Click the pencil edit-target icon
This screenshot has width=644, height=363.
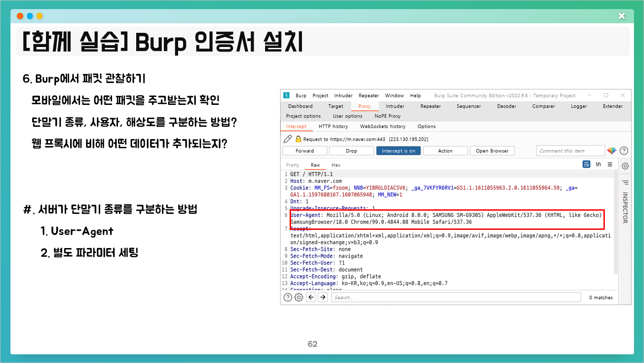point(288,139)
